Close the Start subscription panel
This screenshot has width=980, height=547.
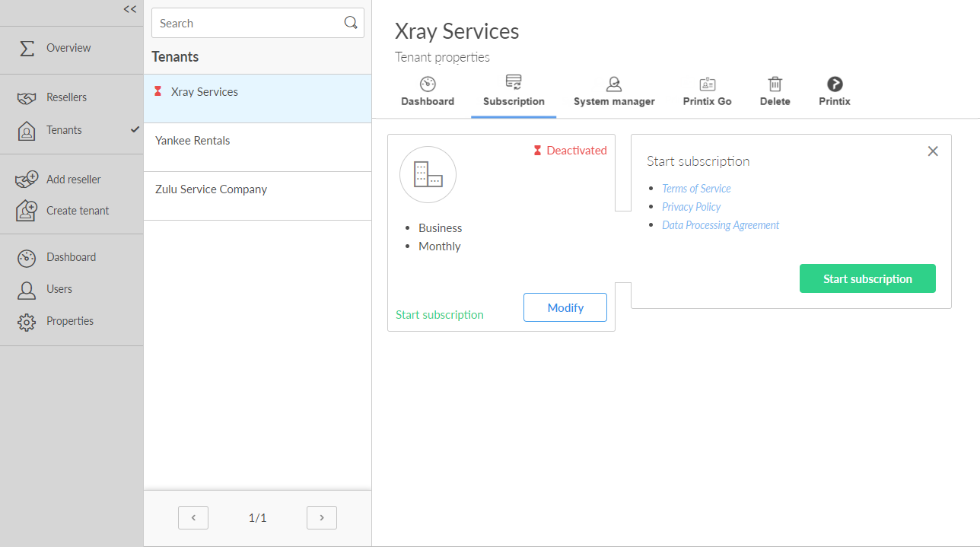point(933,151)
